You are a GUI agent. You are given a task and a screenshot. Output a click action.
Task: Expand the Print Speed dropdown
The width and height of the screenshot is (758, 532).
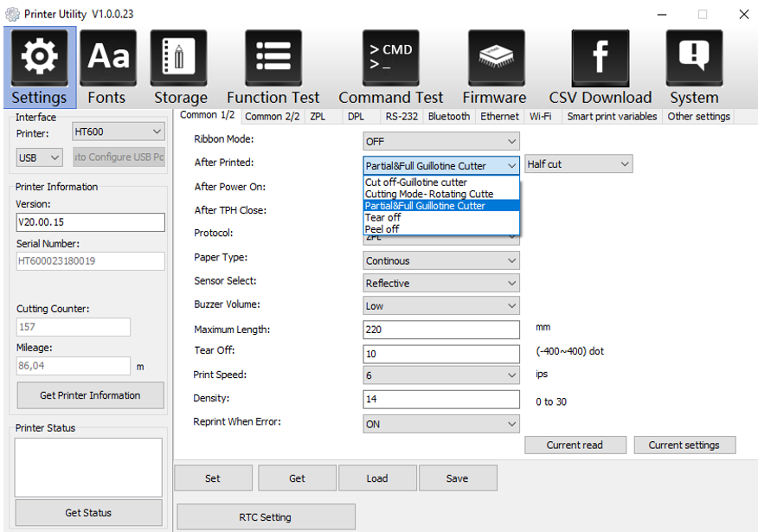coord(441,375)
